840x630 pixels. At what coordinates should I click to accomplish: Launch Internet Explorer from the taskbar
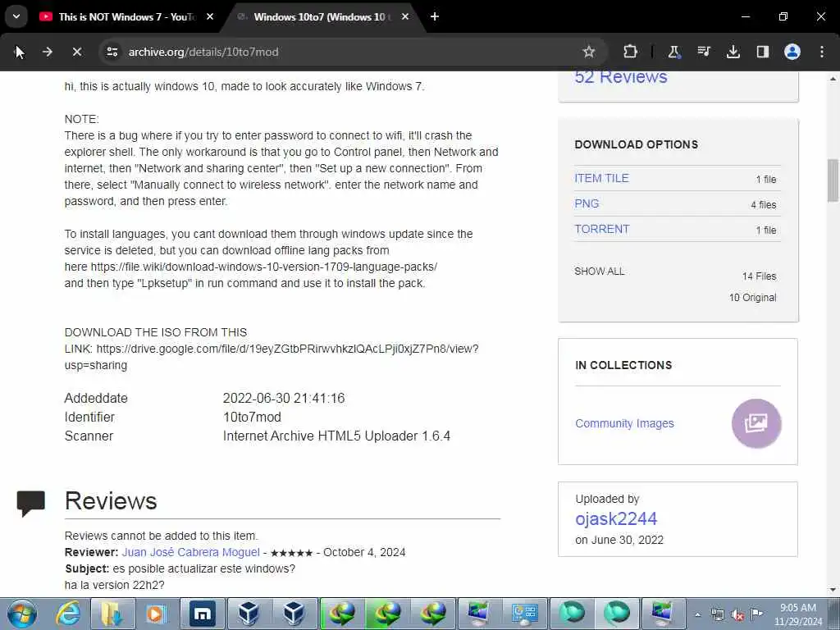tap(69, 614)
